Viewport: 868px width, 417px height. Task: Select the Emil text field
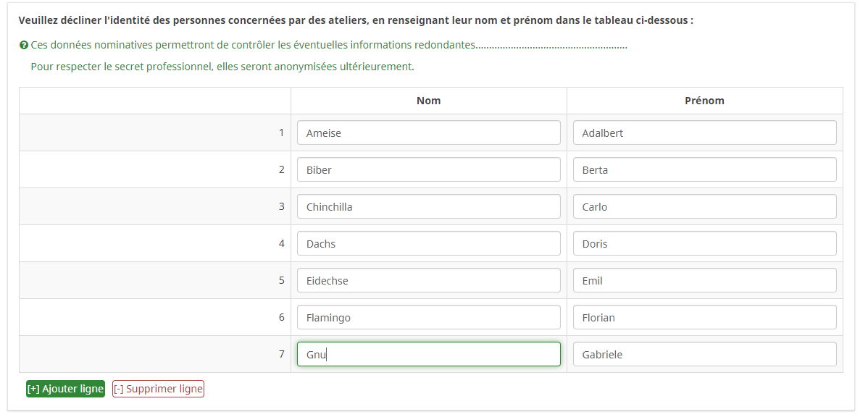click(x=704, y=281)
